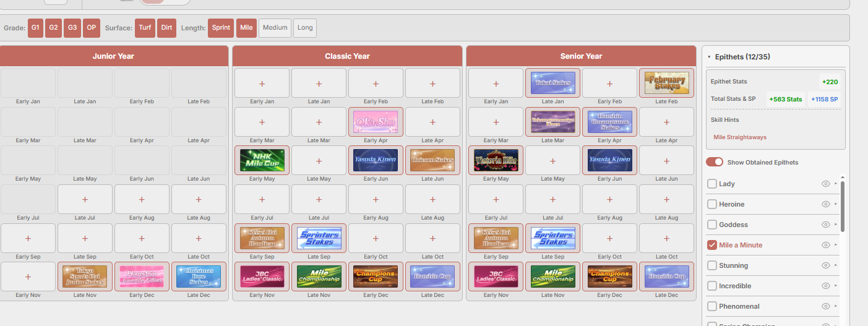Click the epithets list scrollbar
This screenshot has height=326, width=868.
pos(842,206)
